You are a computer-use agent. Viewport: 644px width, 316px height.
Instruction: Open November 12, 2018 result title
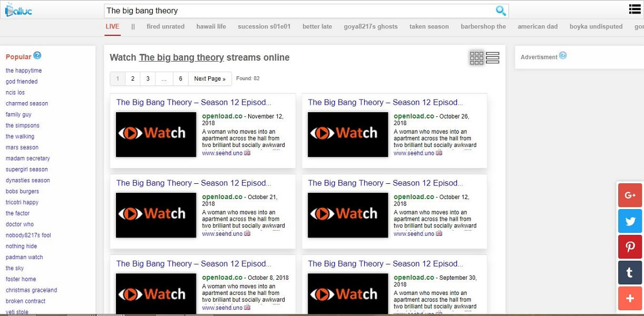194,102
